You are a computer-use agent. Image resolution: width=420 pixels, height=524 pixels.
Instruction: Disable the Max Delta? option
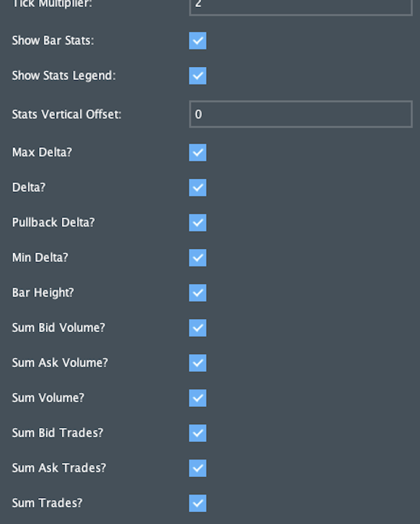point(198,152)
